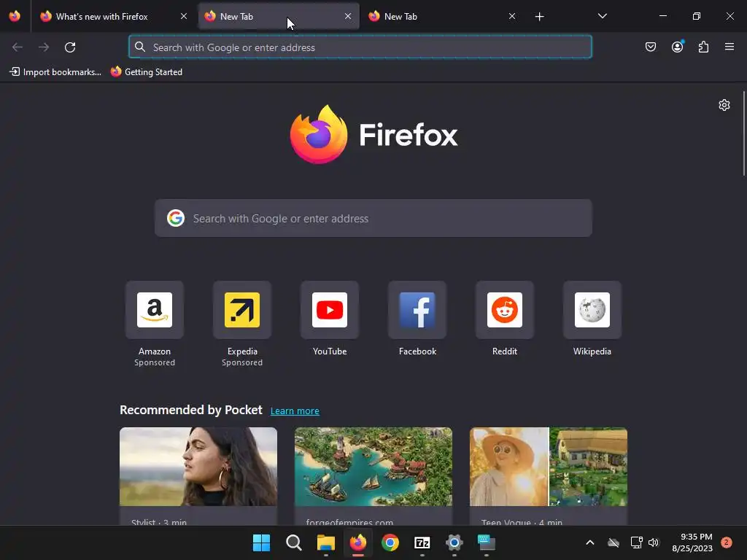Open the Extensions puzzle icon

[703, 47]
